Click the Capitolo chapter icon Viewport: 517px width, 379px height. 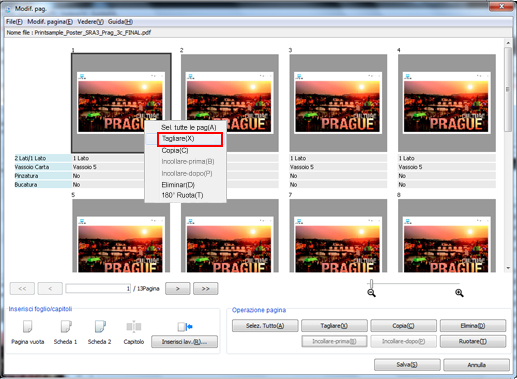pyautogui.click(x=134, y=327)
